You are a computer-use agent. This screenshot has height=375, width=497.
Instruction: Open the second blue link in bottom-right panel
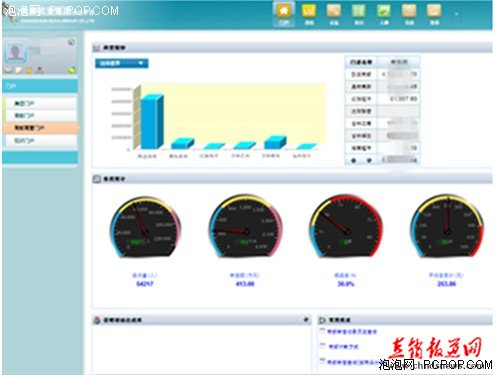tap(343, 347)
